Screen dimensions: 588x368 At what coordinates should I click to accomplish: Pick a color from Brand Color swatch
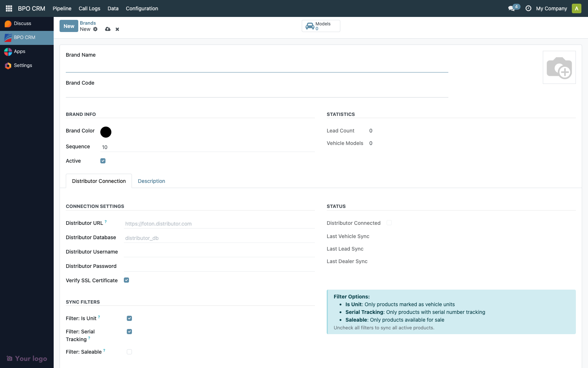click(106, 132)
